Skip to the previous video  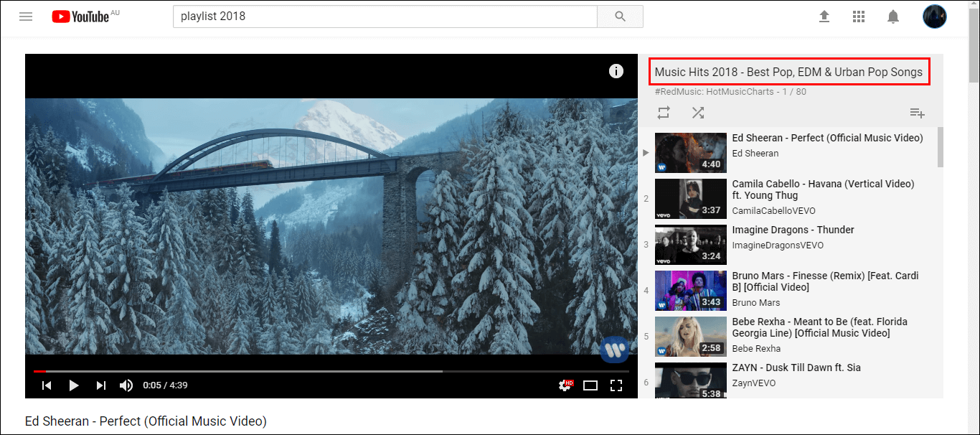click(x=47, y=385)
